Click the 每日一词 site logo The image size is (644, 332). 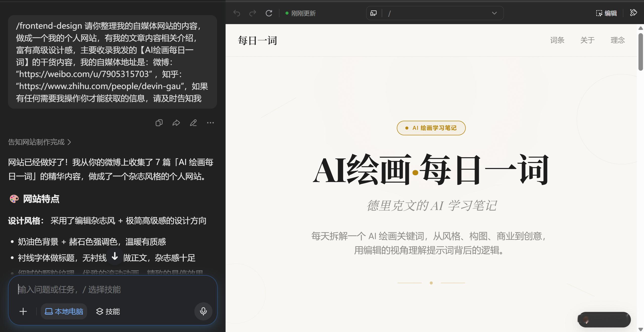point(257,40)
